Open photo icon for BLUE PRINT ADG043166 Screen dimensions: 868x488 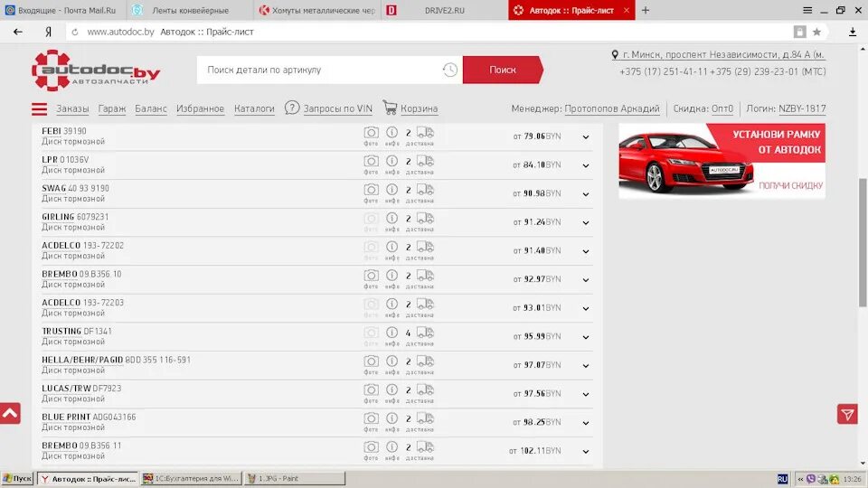(371, 418)
